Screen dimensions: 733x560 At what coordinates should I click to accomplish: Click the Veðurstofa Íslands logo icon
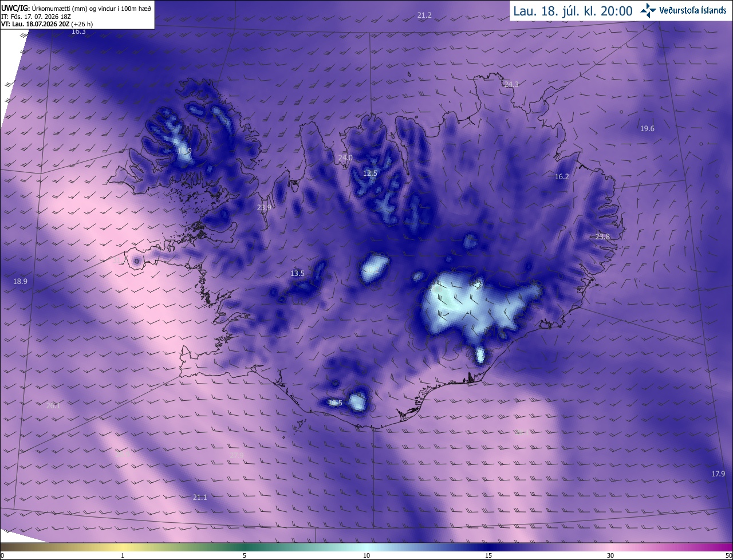pos(648,10)
